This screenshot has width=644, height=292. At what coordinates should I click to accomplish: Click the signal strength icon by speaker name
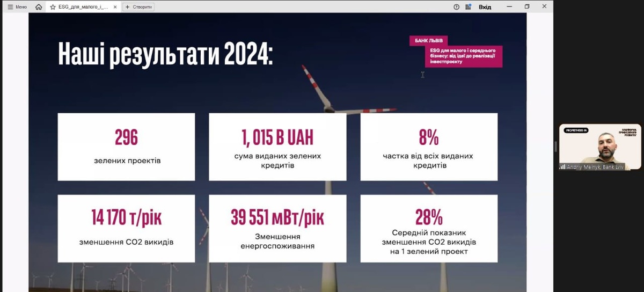(562, 167)
